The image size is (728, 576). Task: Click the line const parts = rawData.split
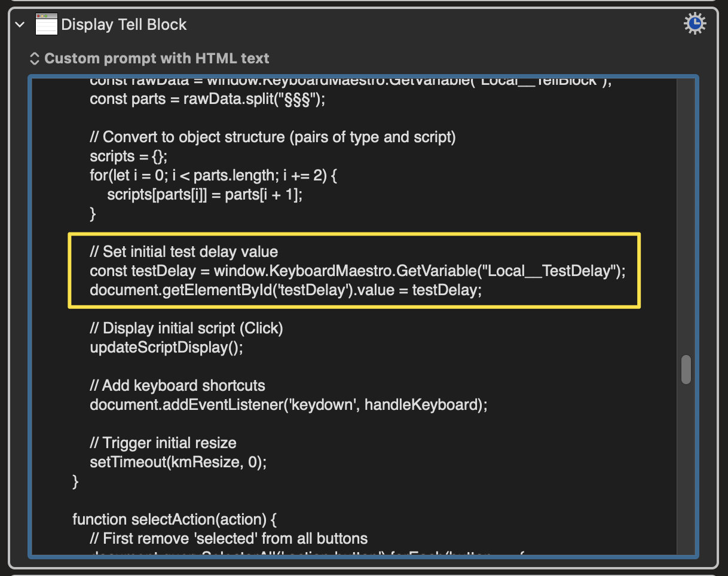pyautogui.click(x=207, y=99)
